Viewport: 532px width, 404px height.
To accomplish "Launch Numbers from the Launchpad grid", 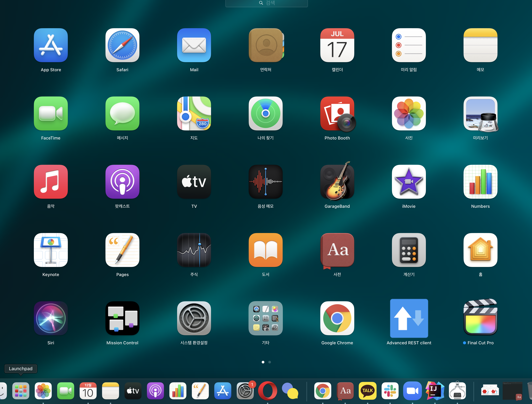I will pos(480,182).
